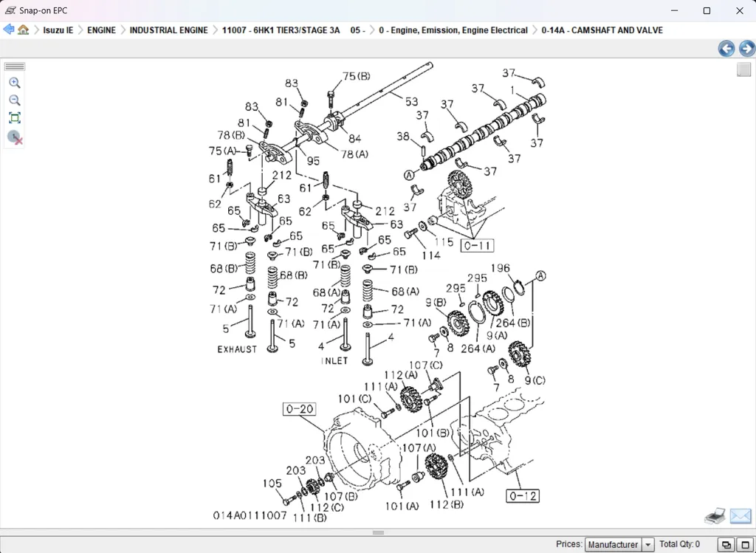Click the clear search magnifier icon
Image resolution: width=756 pixels, height=553 pixels.
[15, 137]
